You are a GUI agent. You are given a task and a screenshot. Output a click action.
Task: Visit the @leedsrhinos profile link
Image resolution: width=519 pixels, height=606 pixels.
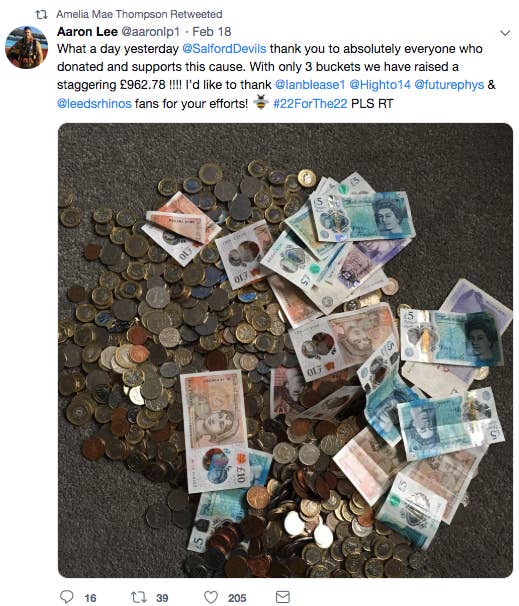[94, 104]
